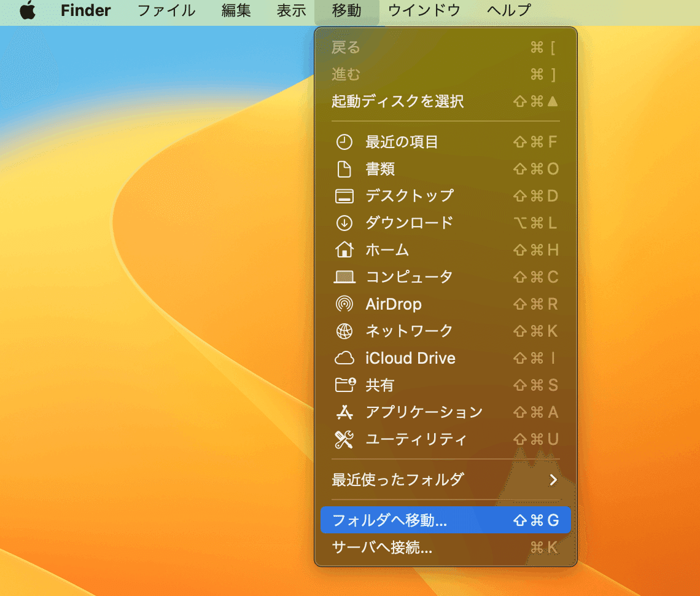This screenshot has width=700, height=596.
Task: Click the ⇧⌘K shortcut text of ネットワーク
Action: coord(535,331)
